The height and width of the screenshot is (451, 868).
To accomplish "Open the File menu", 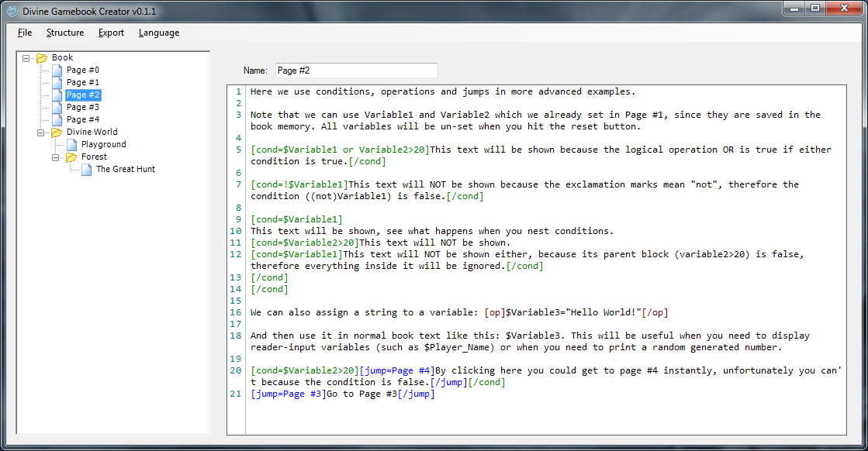I will click(x=25, y=33).
